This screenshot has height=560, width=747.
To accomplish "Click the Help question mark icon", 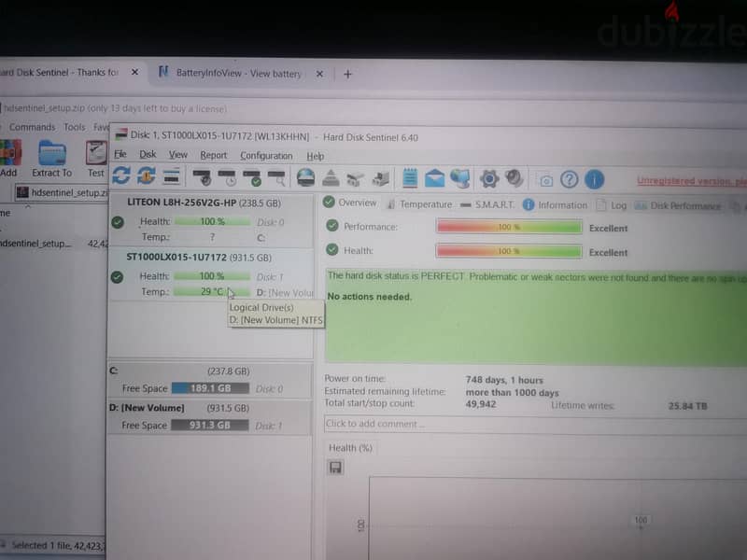I will coord(570,179).
